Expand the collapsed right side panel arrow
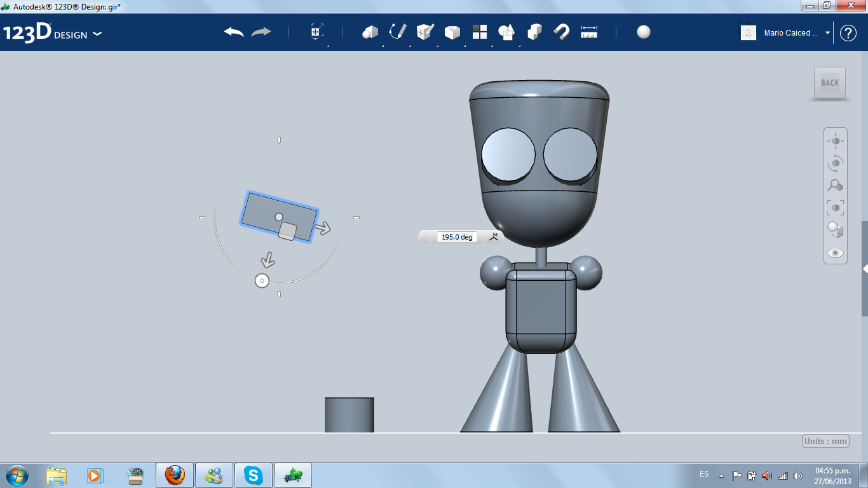Screen dimensions: 868x488 coord(865,269)
